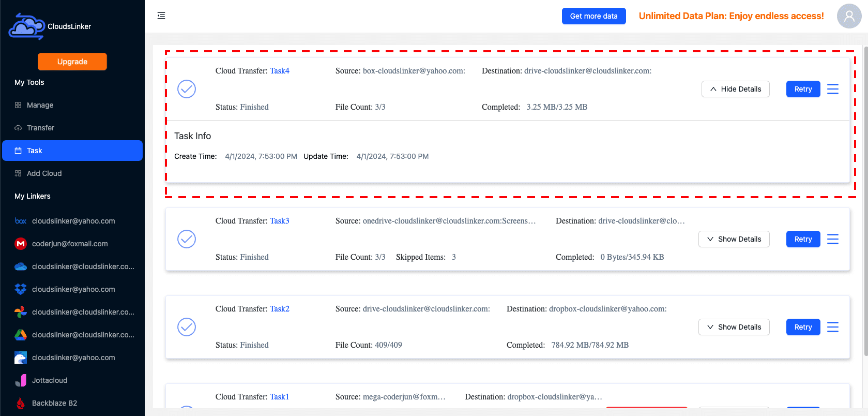Select the Box cloudslinker@yahoo.com linker

[72, 221]
